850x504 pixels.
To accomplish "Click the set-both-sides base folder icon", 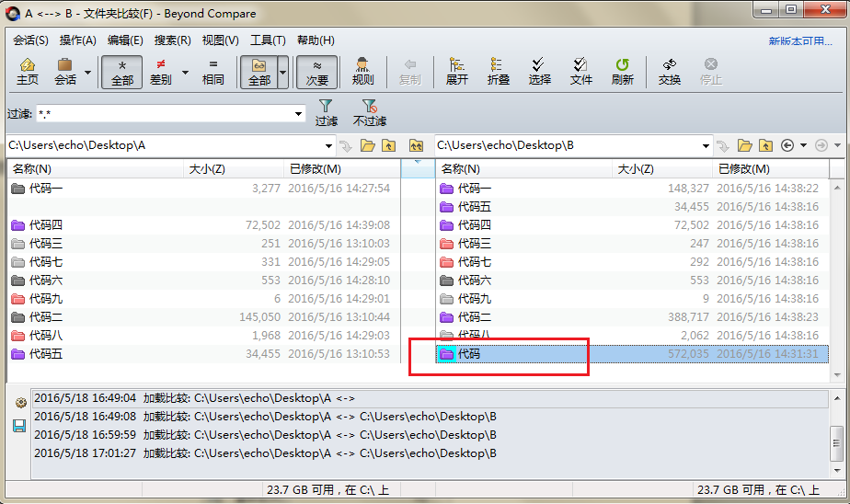I will [416, 146].
